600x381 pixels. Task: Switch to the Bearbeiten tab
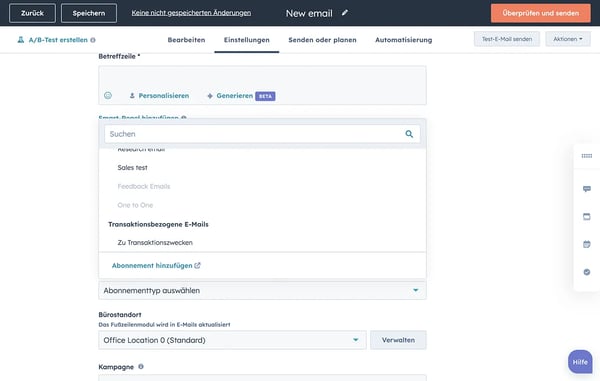(186, 40)
